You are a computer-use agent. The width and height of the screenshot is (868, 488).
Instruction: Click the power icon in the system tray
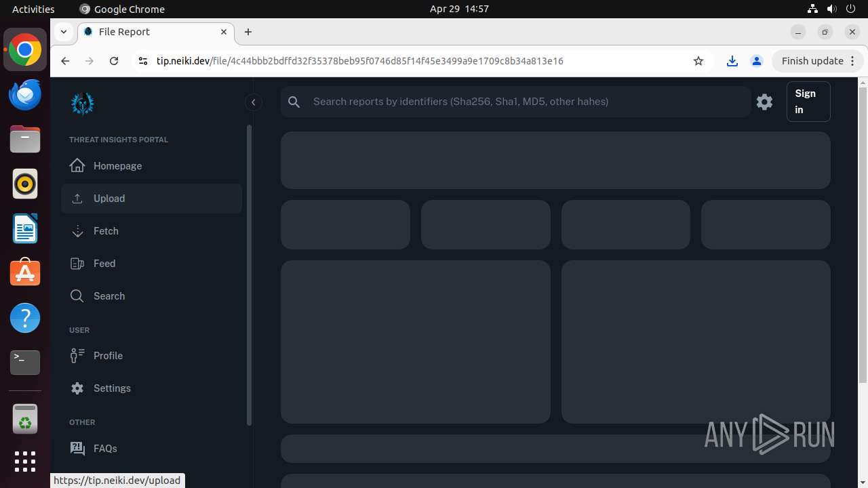851,9
